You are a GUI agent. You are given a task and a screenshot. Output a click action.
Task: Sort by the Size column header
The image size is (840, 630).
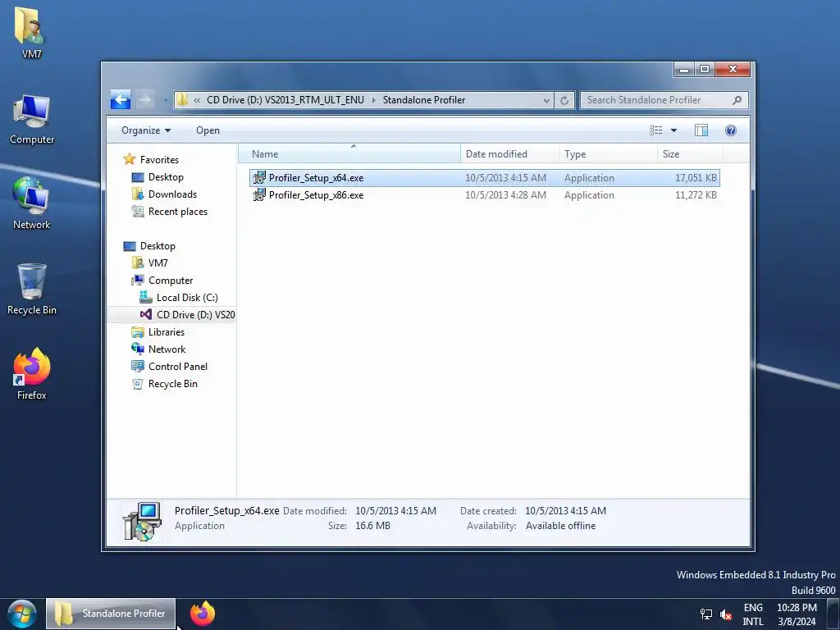[690, 153]
